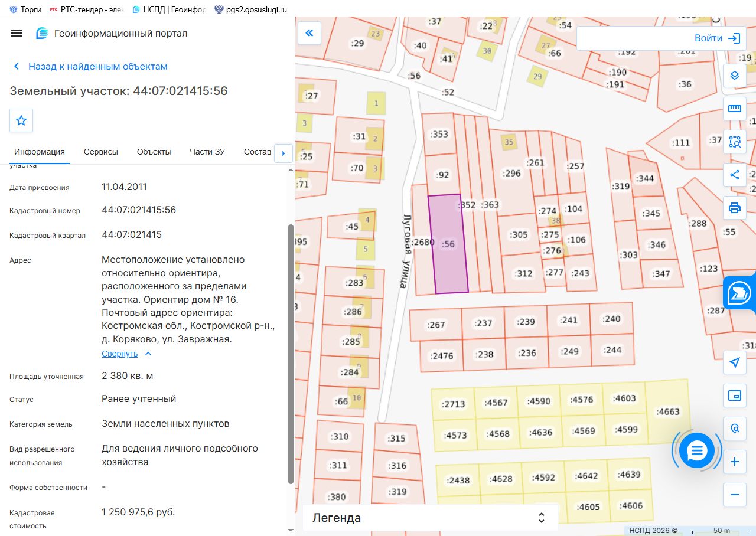Zoom out the map with minus
756x536 pixels.
click(x=735, y=495)
